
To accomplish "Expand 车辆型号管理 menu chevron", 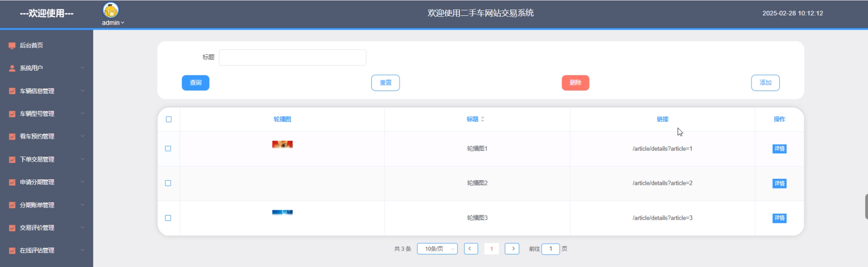I will tap(82, 113).
